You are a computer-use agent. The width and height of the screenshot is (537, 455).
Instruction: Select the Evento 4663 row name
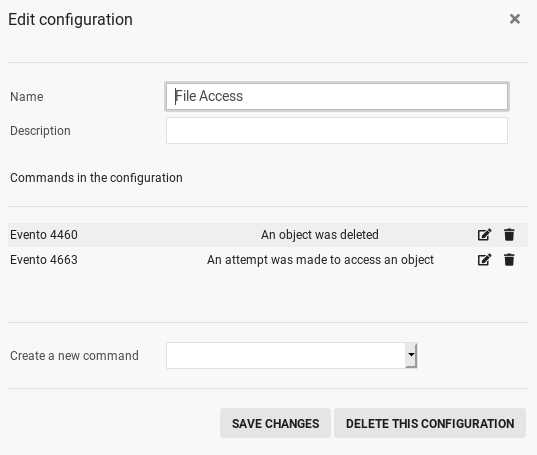tap(44, 260)
